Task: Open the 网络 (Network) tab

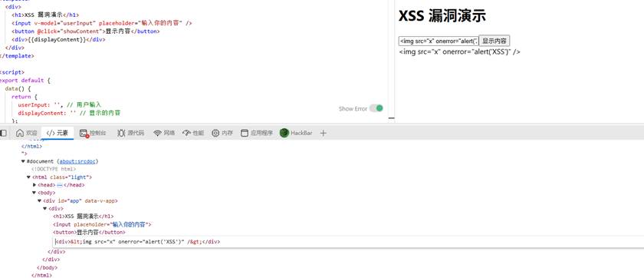Action: click(164, 133)
